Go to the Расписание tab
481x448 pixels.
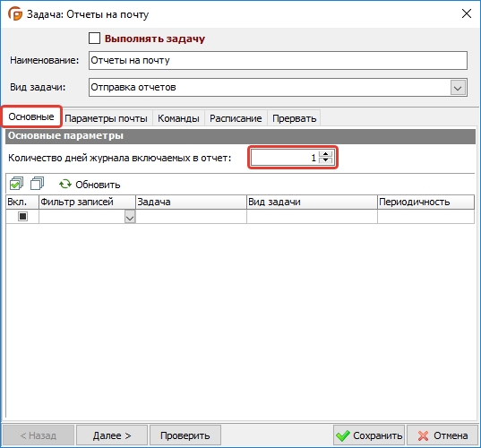pos(236,118)
